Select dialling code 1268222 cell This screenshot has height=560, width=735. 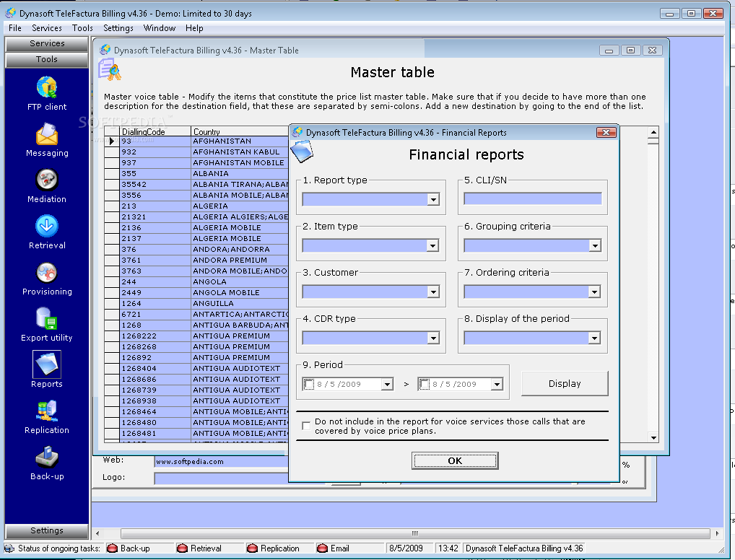[x=155, y=336]
